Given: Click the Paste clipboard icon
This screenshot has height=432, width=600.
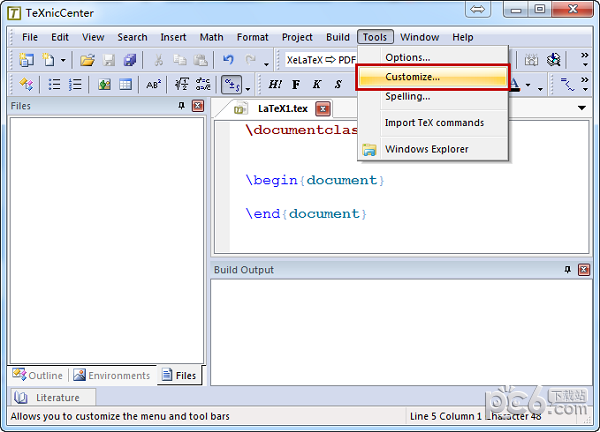Looking at the screenshot, I should tap(200, 60).
